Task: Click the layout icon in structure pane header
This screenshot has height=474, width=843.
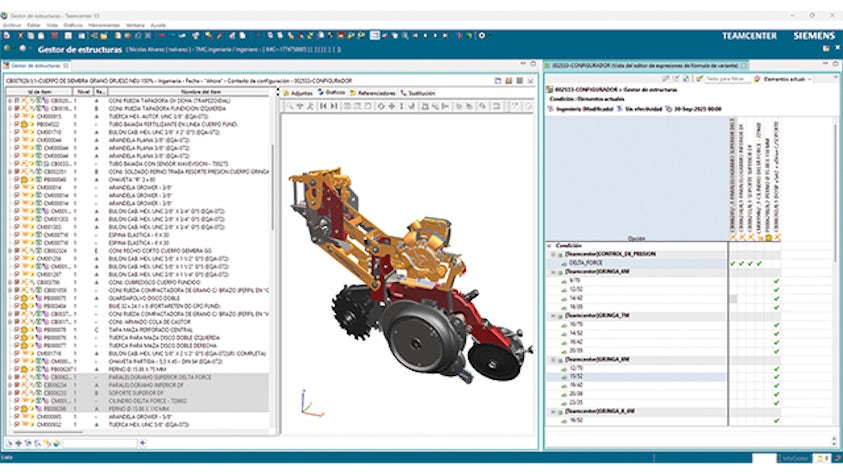Action: [x=498, y=81]
